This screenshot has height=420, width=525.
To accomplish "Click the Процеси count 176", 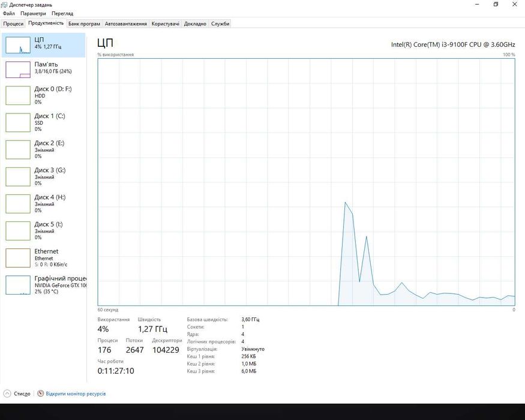I will pyautogui.click(x=104, y=350).
